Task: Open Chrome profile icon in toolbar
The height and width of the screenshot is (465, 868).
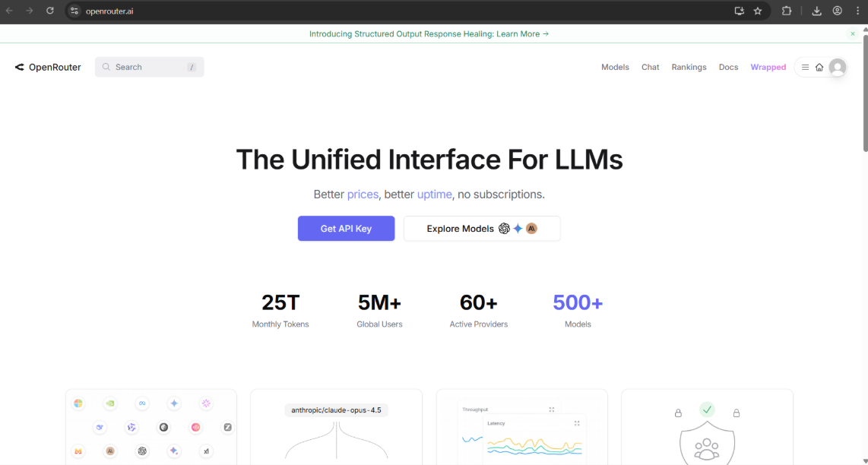Action: [838, 11]
